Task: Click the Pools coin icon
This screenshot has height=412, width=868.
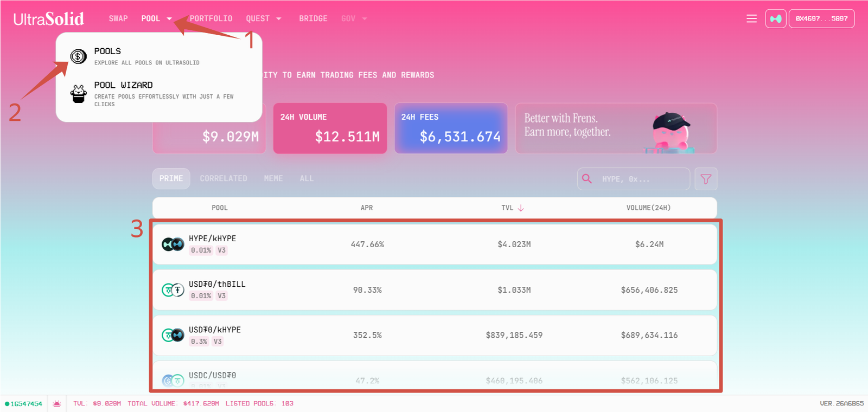Action: pyautogui.click(x=79, y=56)
